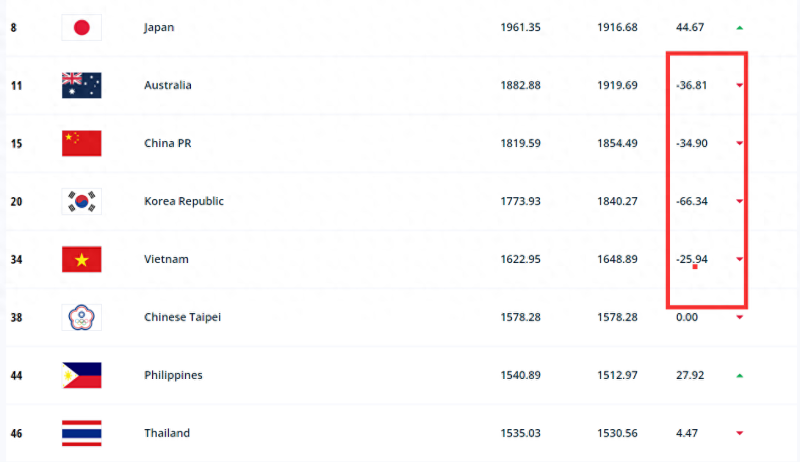Expand Philippines row with green up arrow
The image size is (800, 462).
click(x=739, y=376)
